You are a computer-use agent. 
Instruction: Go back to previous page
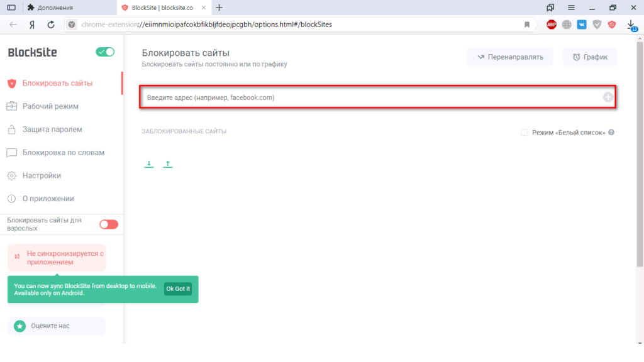pyautogui.click(x=13, y=25)
